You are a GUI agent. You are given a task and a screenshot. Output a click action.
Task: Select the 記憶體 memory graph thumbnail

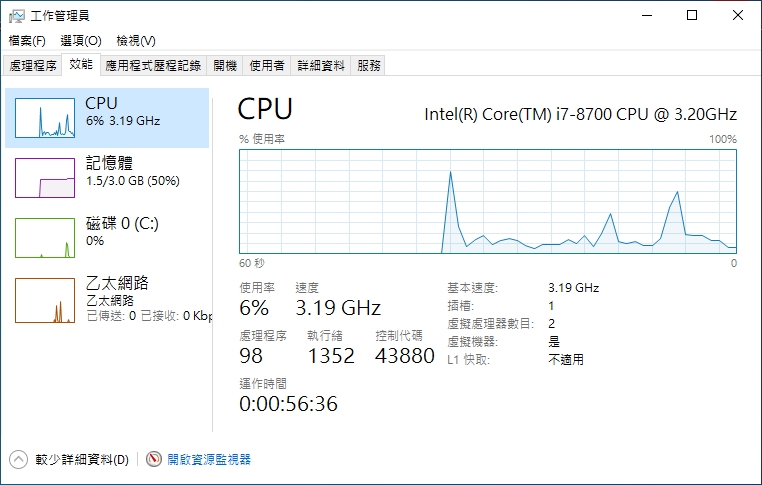45,177
